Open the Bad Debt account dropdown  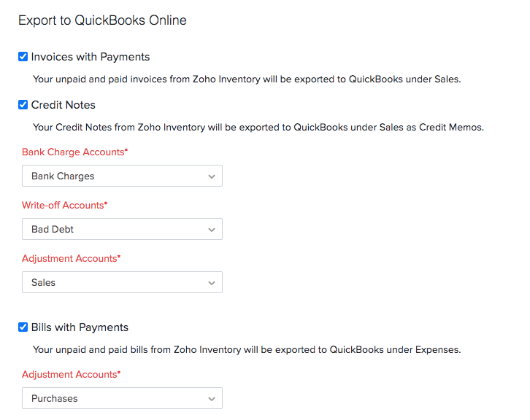pyautogui.click(x=122, y=229)
